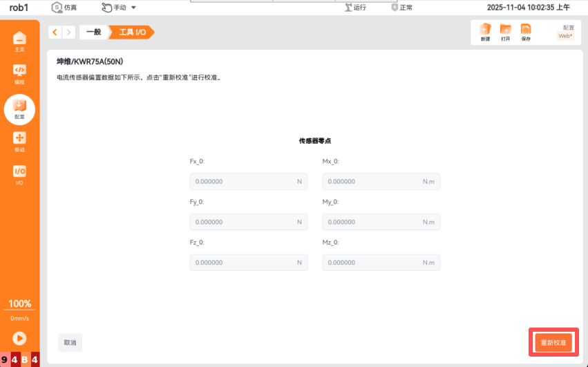Viewport: 588px width, 367px height.
Task: Select the 一般 breadcrumb tab
Action: 93,32
